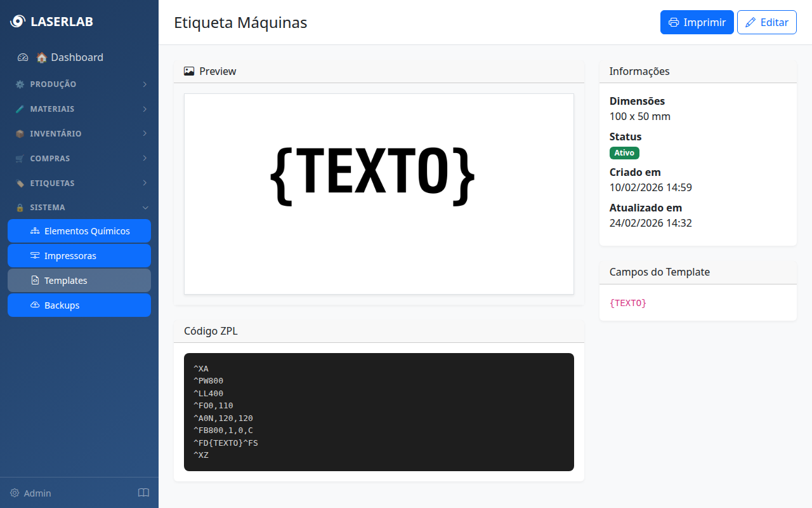Image resolution: width=812 pixels, height=508 pixels.
Task: Click the Templates file icon
Action: (35, 281)
